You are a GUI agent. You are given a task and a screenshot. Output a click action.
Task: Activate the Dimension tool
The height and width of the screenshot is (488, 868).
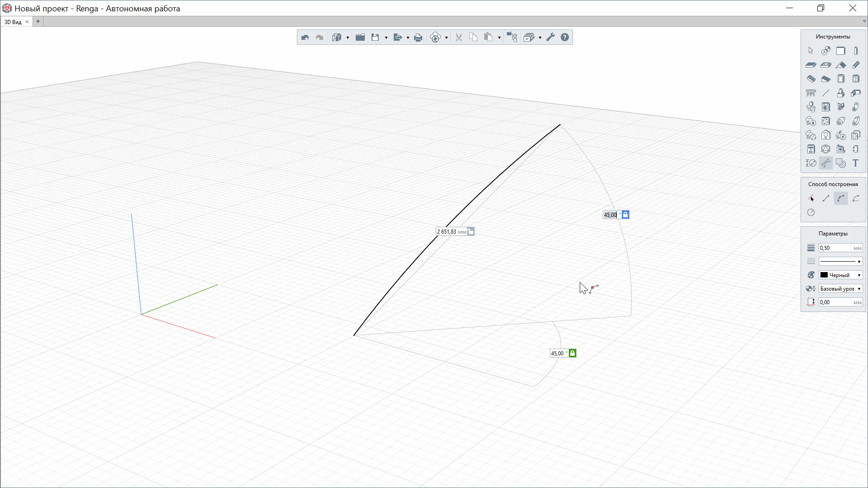pyautogui.click(x=811, y=163)
